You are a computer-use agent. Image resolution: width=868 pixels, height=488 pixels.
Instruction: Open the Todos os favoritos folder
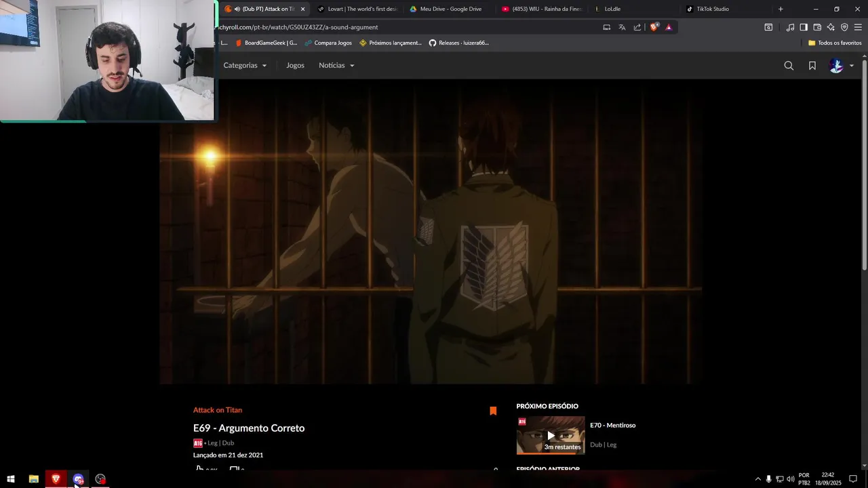[x=835, y=43]
